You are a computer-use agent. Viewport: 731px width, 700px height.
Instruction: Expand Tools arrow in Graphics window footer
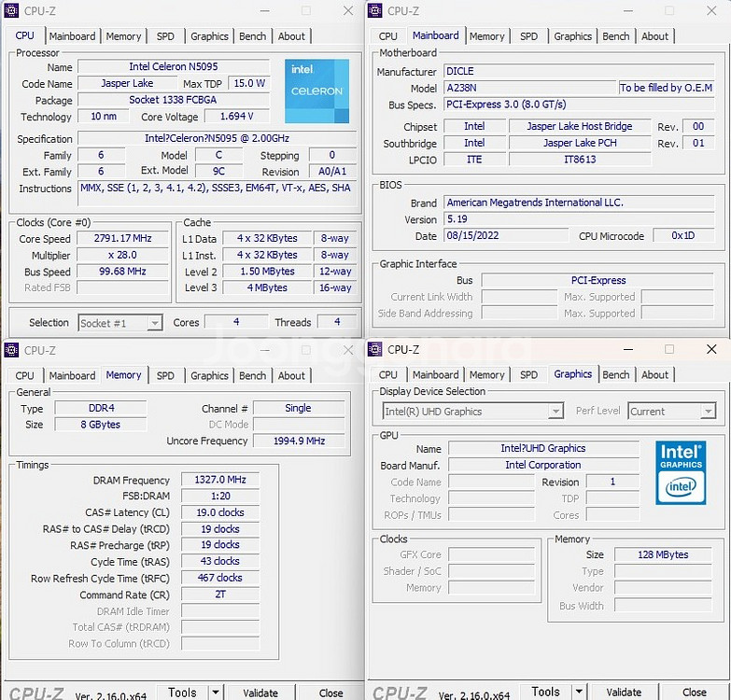tap(579, 692)
